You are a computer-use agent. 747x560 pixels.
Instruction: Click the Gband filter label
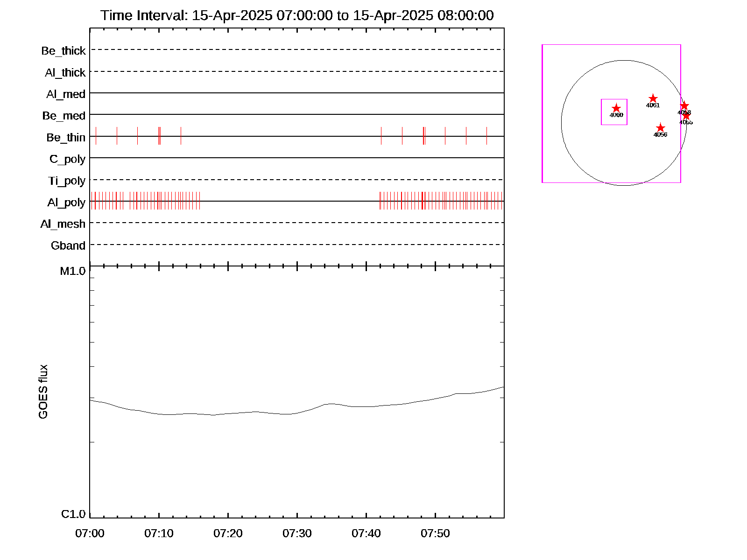[68, 246]
